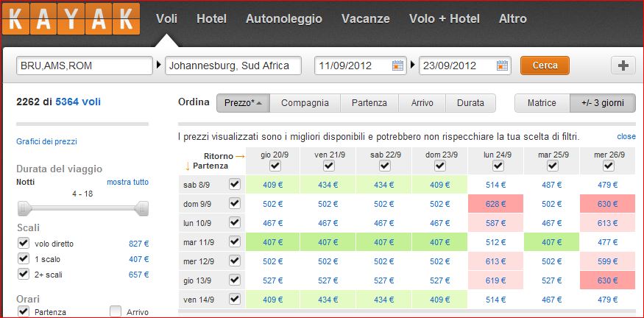This screenshot has width=644, height=318.
Task: Open the departure date calendar icon
Action: click(398, 66)
